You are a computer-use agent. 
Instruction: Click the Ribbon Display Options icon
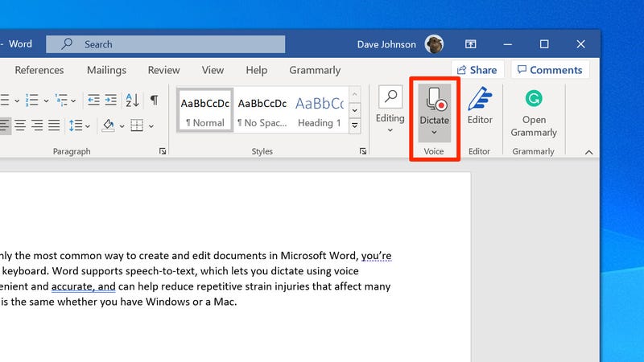click(472, 44)
